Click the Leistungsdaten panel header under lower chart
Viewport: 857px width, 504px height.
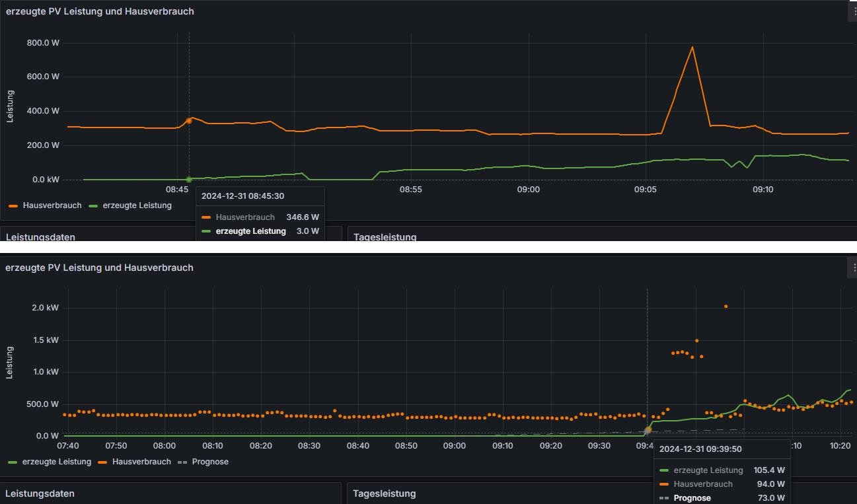point(40,493)
